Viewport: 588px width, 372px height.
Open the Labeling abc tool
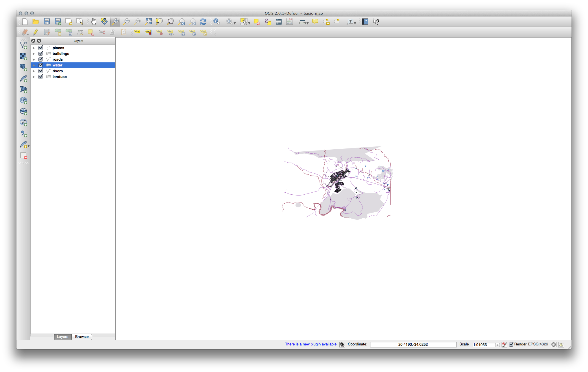click(x=137, y=32)
